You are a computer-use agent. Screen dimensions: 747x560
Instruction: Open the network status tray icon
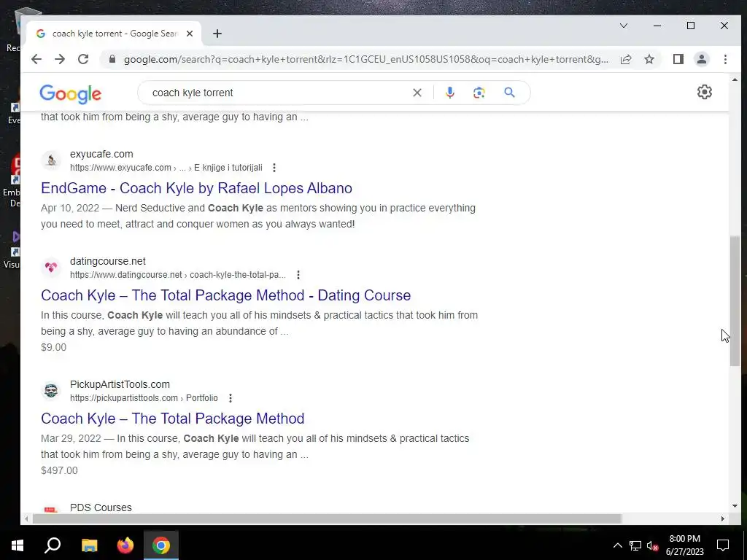pos(635,545)
